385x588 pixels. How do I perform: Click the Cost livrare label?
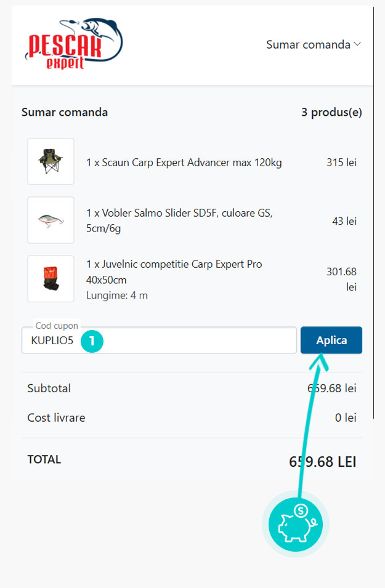click(56, 418)
